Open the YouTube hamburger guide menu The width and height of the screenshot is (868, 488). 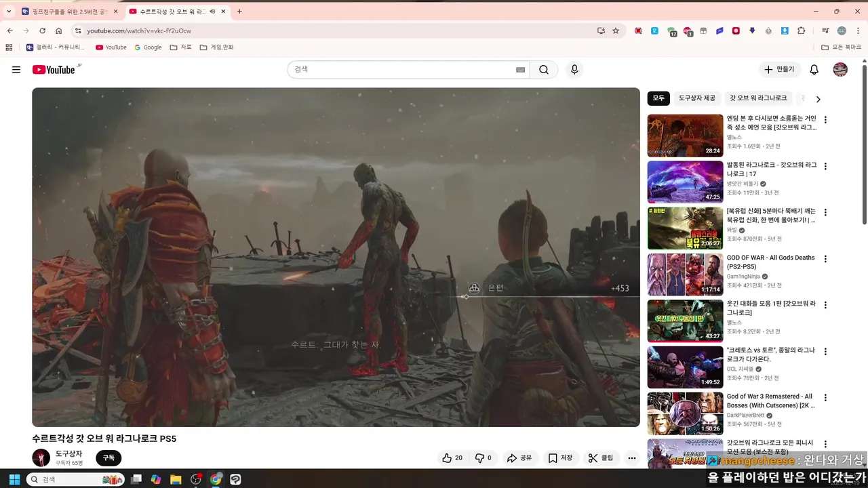click(16, 70)
